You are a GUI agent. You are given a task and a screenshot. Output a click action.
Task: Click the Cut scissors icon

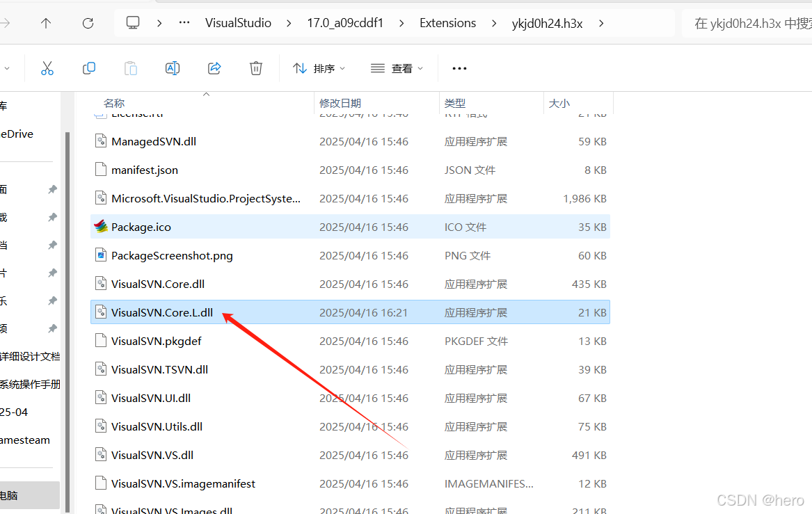(x=47, y=68)
